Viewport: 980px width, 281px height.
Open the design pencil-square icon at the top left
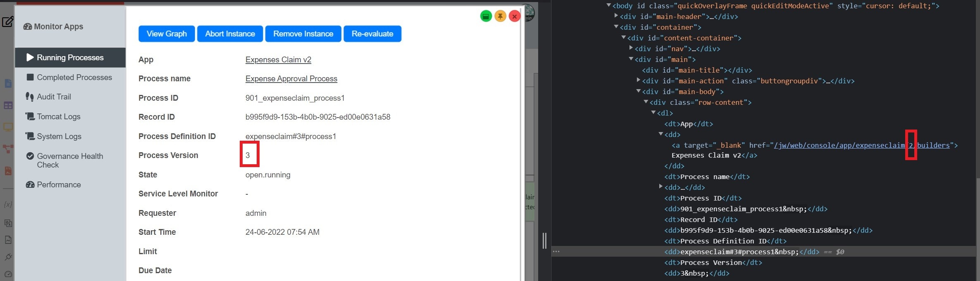[x=7, y=21]
